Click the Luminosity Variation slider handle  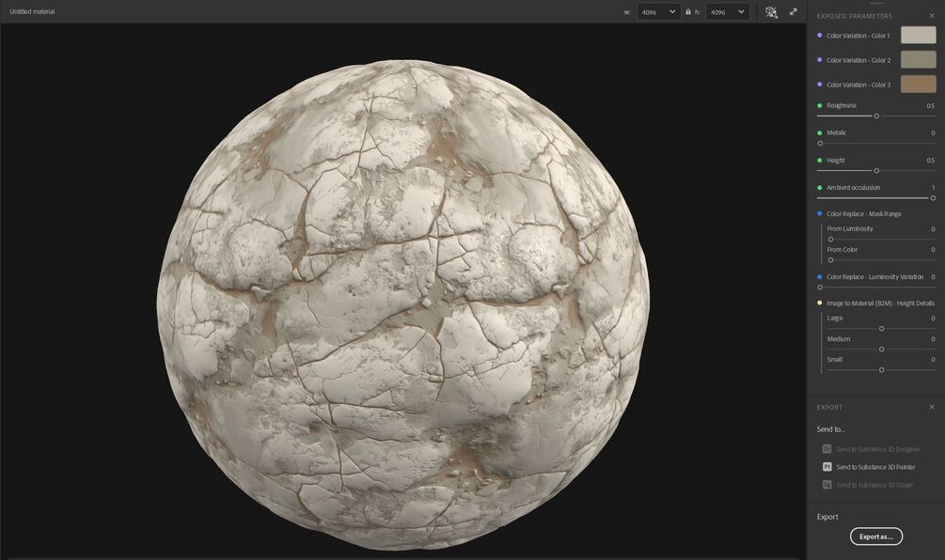[x=820, y=288]
